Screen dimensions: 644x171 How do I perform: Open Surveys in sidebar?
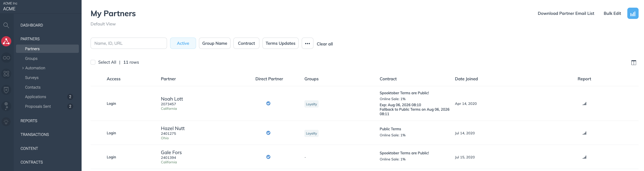(32, 78)
